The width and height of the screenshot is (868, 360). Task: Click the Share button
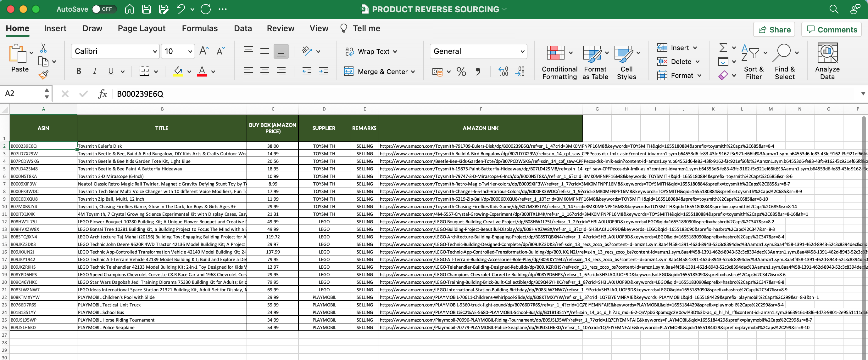tap(774, 29)
